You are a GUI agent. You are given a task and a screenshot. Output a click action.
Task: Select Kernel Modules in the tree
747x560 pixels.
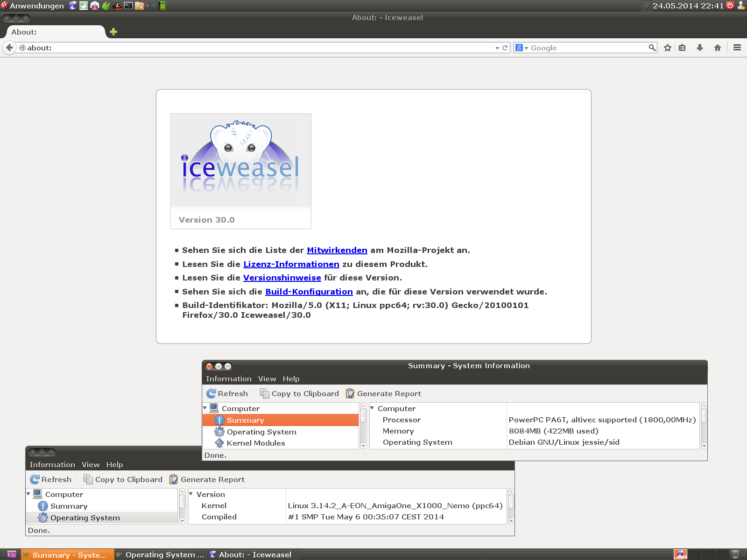coord(255,443)
